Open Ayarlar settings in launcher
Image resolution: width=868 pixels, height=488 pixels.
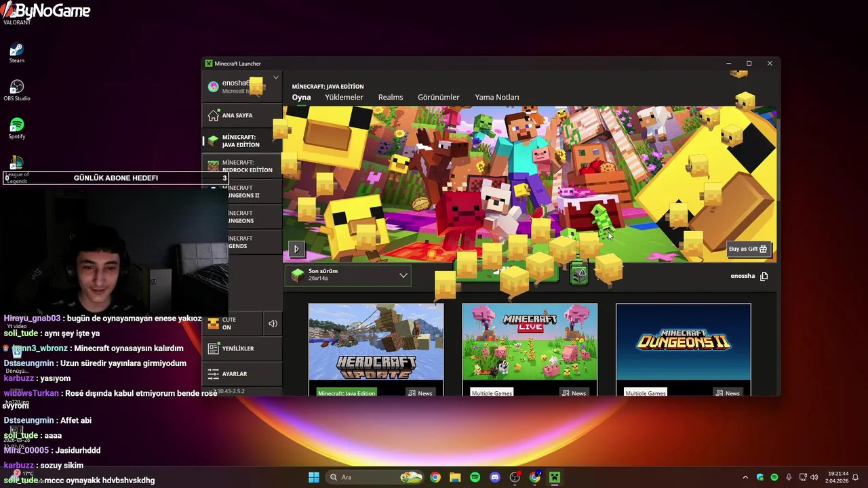(241, 373)
